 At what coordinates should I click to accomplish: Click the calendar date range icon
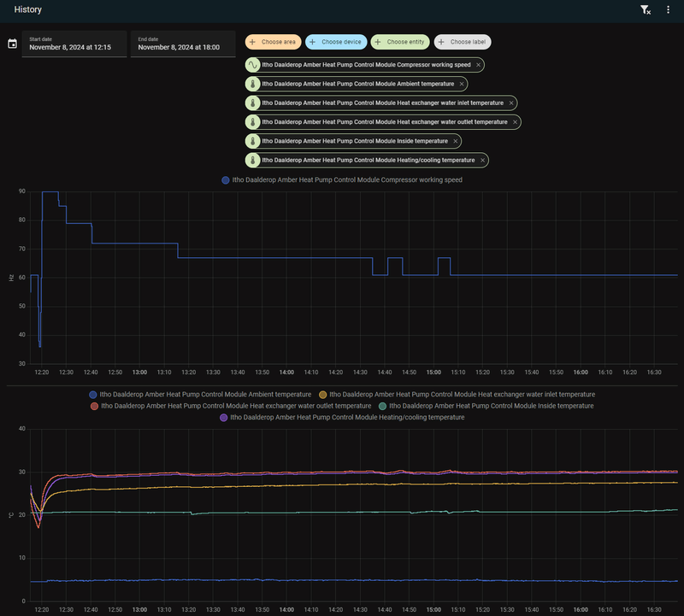coord(12,44)
